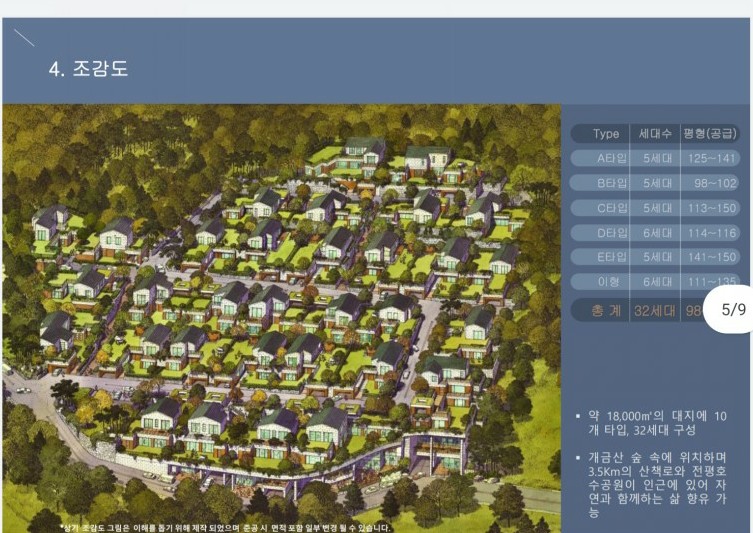Select the footnote disclaimer starting '상기 조감도 그림은'

click(x=226, y=528)
